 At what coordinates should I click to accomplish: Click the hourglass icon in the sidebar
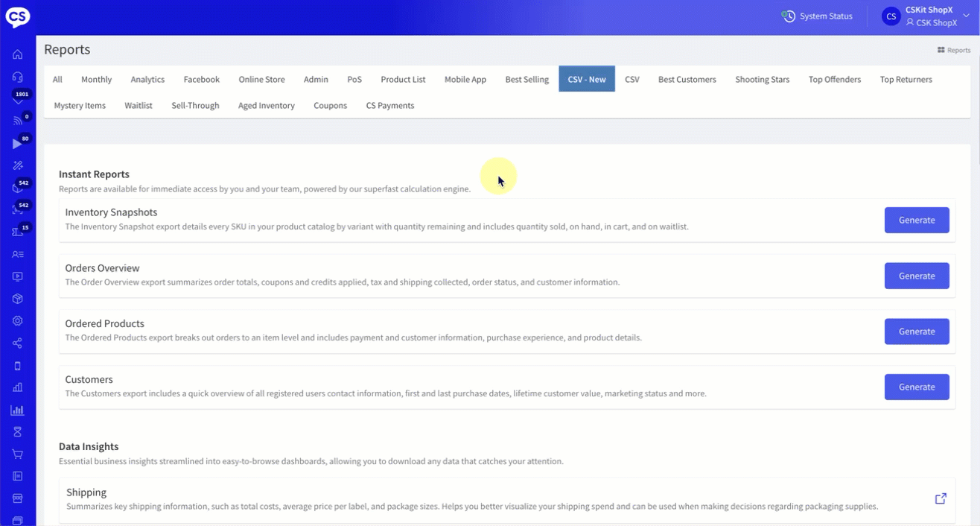(18, 432)
